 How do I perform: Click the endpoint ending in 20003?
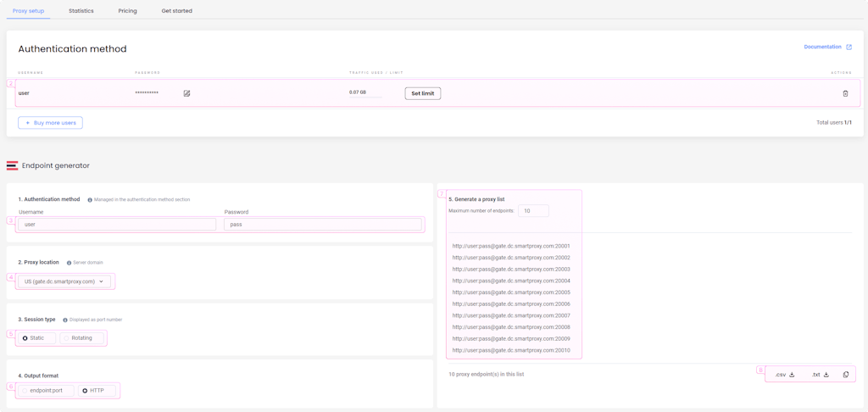click(x=511, y=269)
